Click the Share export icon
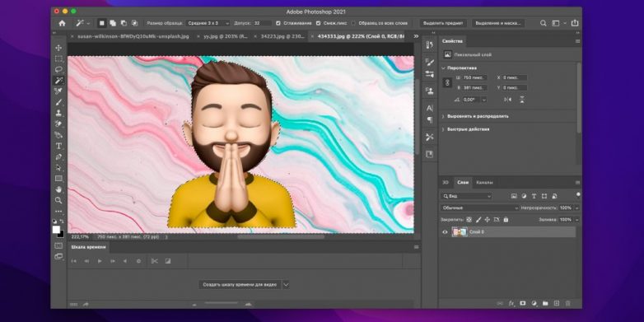The width and height of the screenshot is (644, 322). (x=575, y=23)
